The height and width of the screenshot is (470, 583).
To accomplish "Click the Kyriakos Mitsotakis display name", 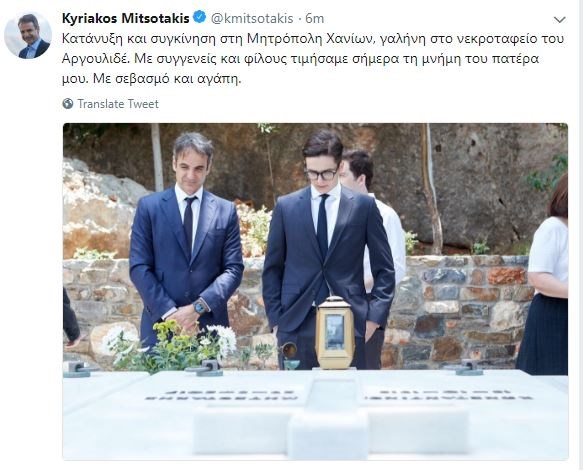I will point(126,18).
